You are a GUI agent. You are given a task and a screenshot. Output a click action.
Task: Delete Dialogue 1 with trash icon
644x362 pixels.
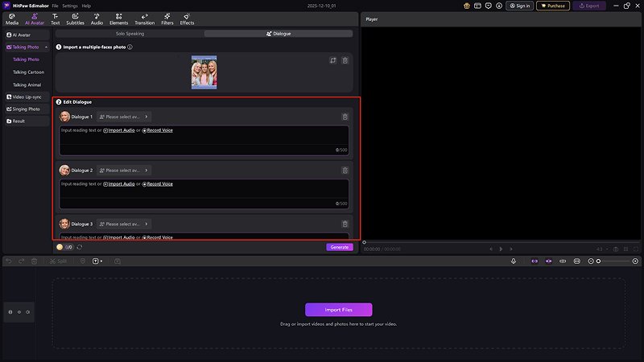[345, 117]
